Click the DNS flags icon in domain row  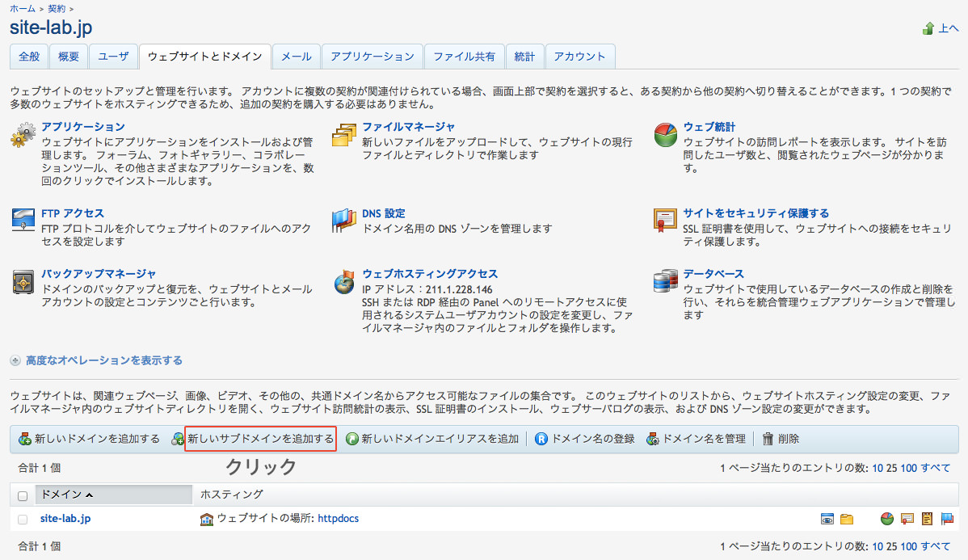[946, 519]
